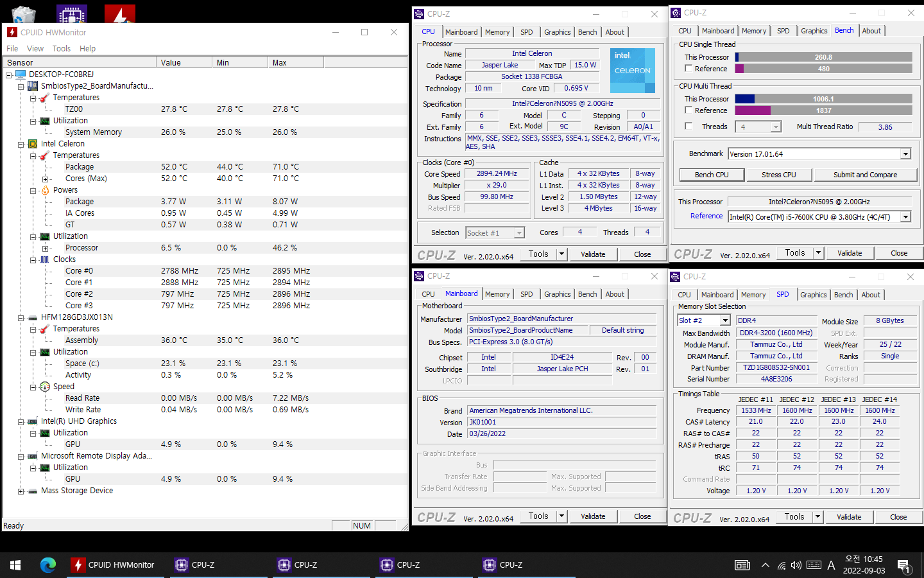Click the multi thread This Processor 1006.1 bar
924x578 pixels.
pyautogui.click(x=824, y=99)
